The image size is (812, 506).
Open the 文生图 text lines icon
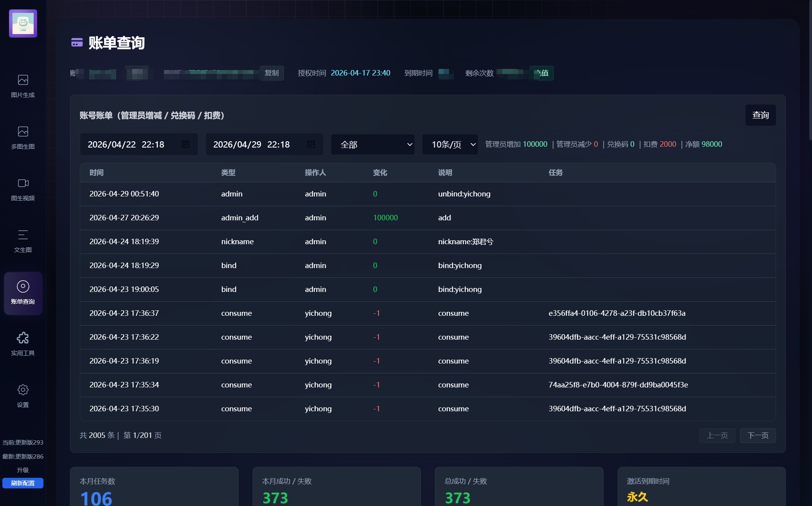23,235
